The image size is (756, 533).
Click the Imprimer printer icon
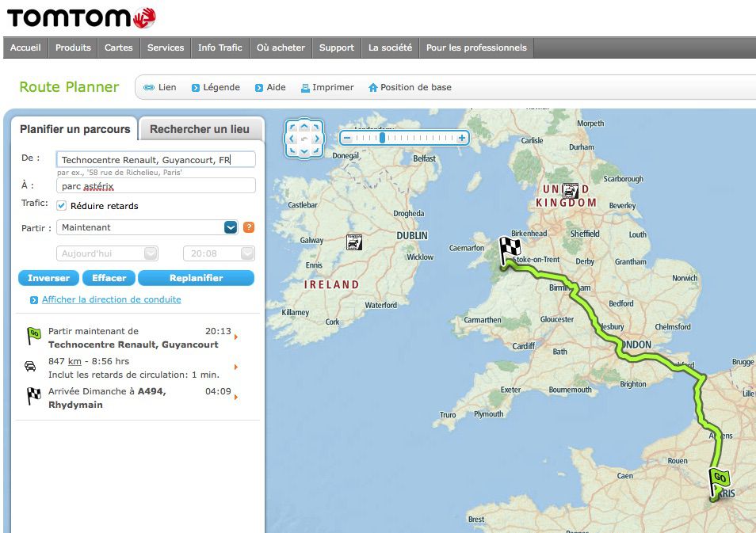click(305, 88)
